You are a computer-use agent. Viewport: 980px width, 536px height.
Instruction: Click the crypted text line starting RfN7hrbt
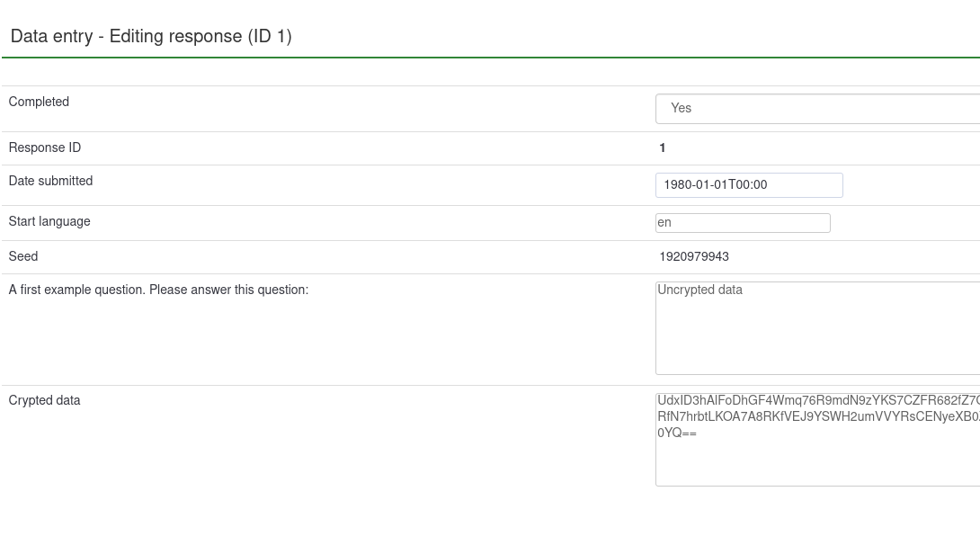[x=816, y=417]
